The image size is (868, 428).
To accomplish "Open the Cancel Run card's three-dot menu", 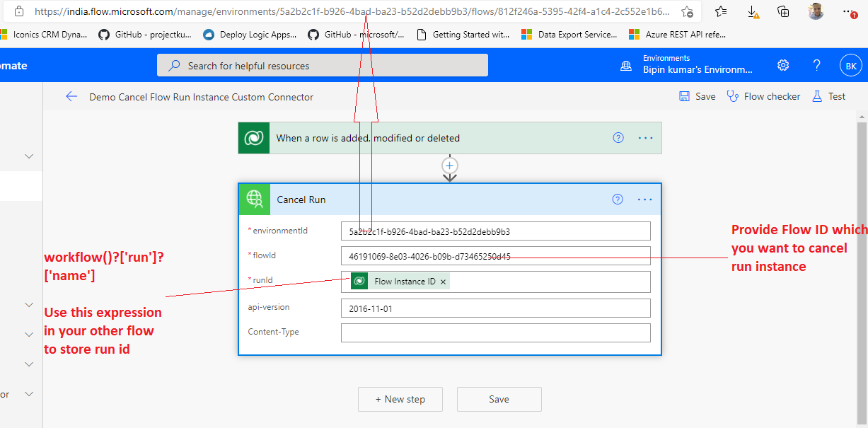I will [x=644, y=199].
